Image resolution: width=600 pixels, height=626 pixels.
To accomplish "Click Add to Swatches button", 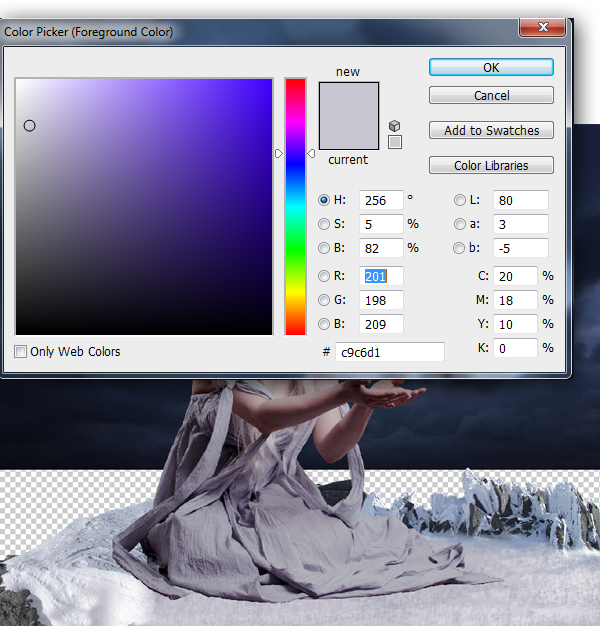I will point(491,130).
